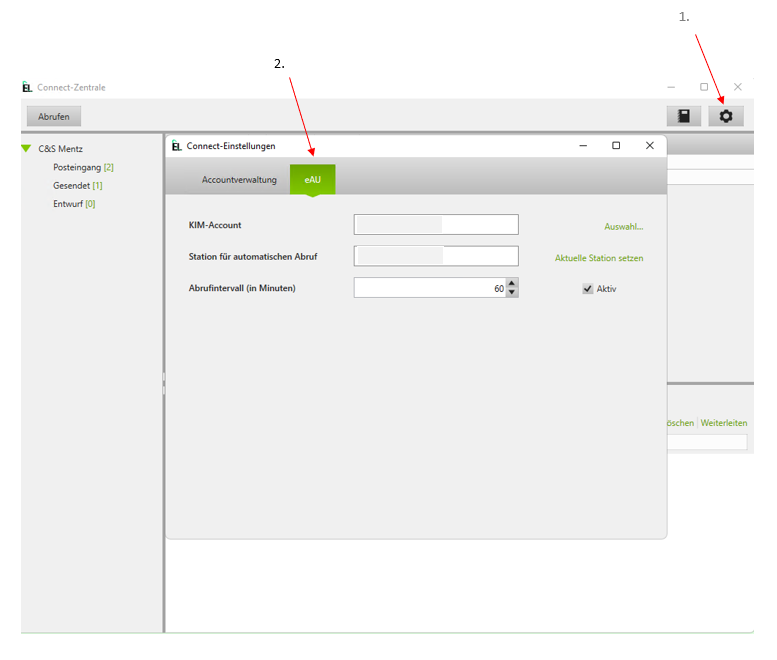The image size is (777, 660).
Task: Minimize the Connect-Einstellungen dialog
Action: point(583,146)
